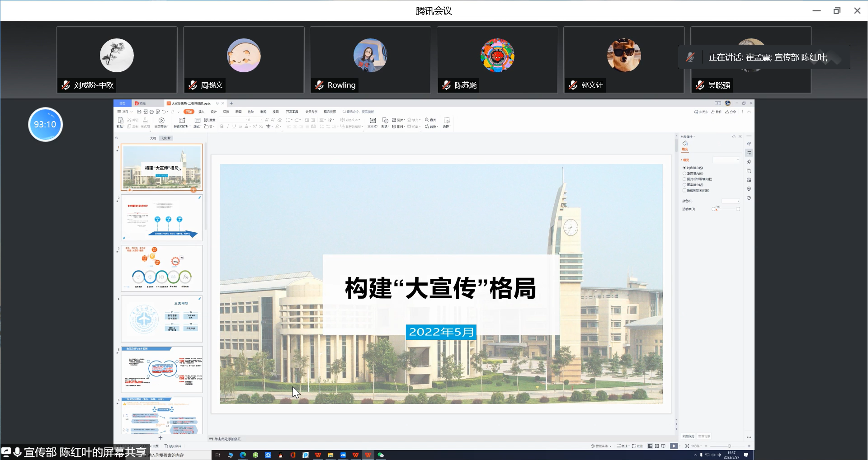Switch to slide sorter grid view

656,446
